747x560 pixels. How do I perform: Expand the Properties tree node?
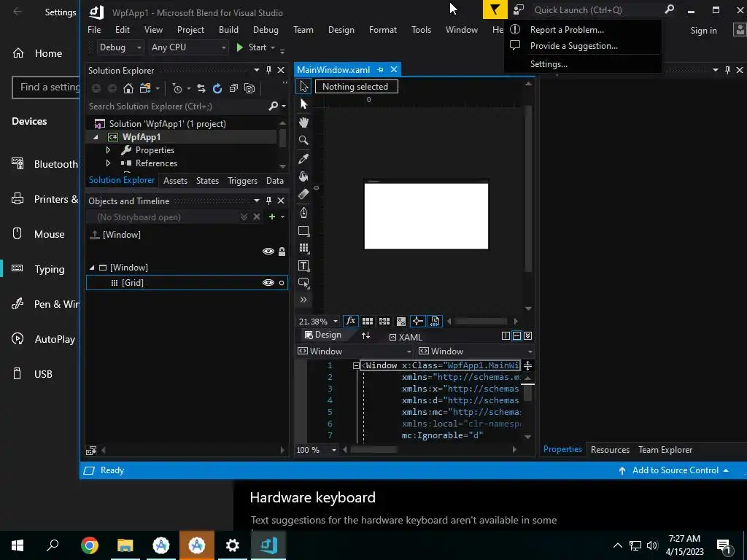(x=108, y=150)
